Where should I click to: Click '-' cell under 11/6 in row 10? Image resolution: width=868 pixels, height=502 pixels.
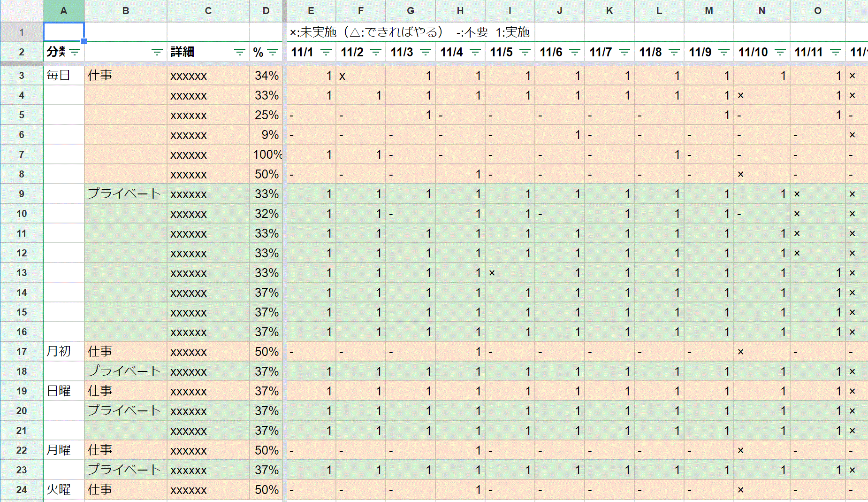[x=560, y=214]
